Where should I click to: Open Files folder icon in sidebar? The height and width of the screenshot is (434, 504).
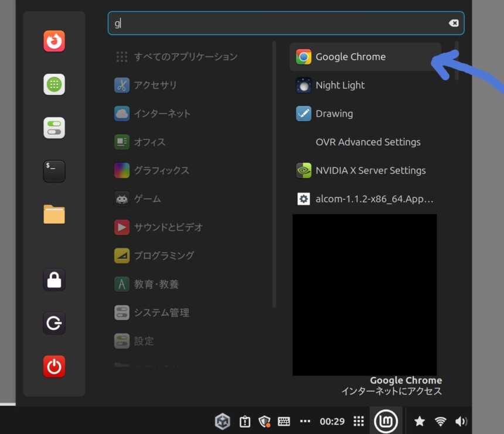point(54,214)
